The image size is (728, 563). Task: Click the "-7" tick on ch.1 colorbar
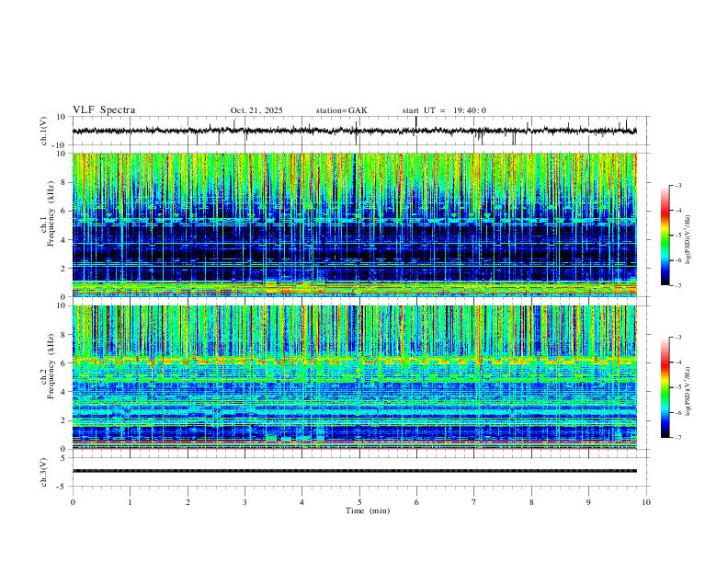(678, 285)
